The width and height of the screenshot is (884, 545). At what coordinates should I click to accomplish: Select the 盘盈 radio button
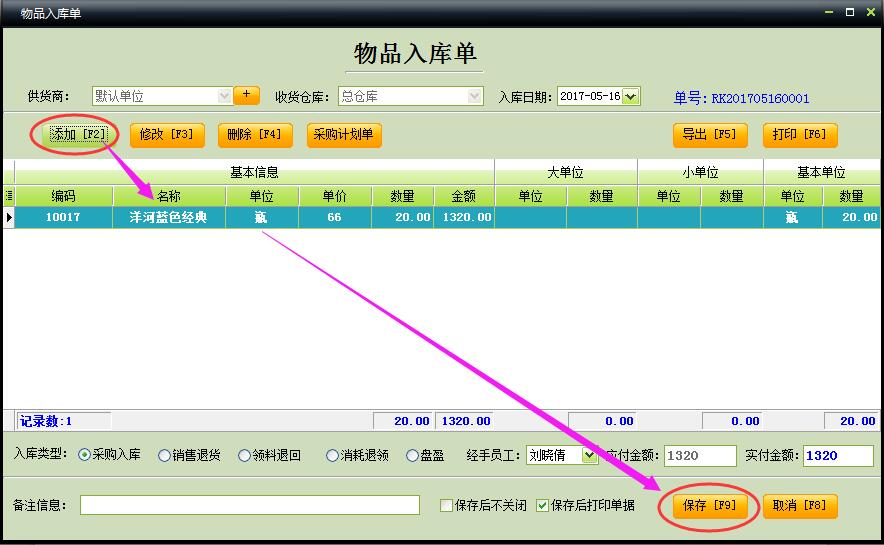click(412, 455)
